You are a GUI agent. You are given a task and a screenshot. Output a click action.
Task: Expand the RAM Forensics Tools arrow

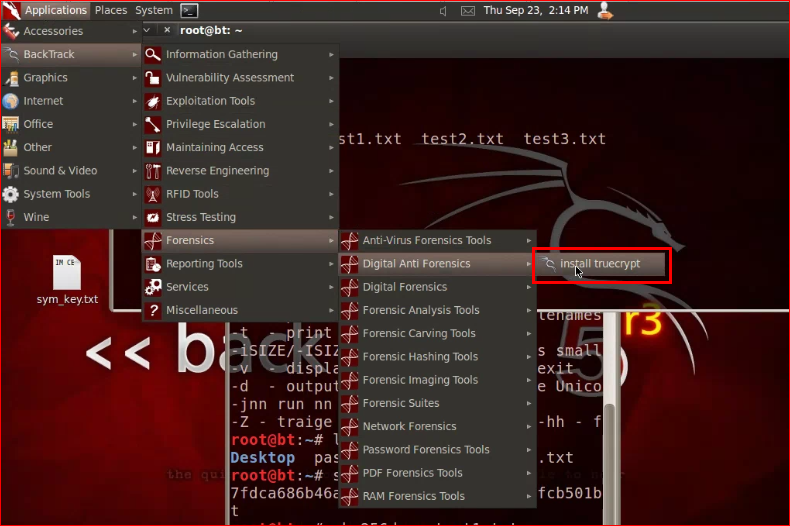tap(529, 496)
